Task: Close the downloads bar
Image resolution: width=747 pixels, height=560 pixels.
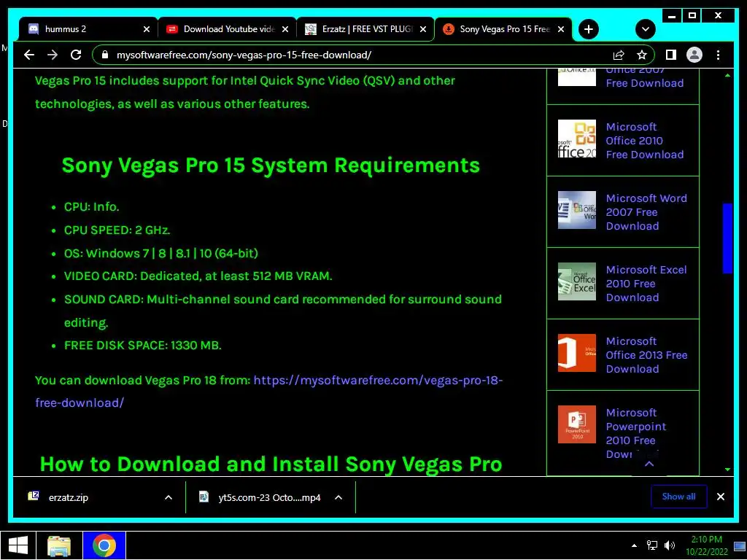Action: click(720, 497)
